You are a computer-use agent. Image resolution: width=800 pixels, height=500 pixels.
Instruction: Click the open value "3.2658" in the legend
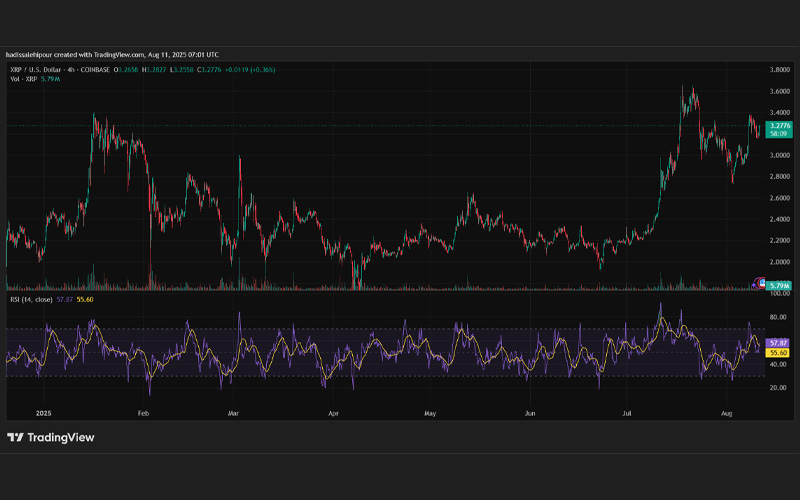click(128, 70)
